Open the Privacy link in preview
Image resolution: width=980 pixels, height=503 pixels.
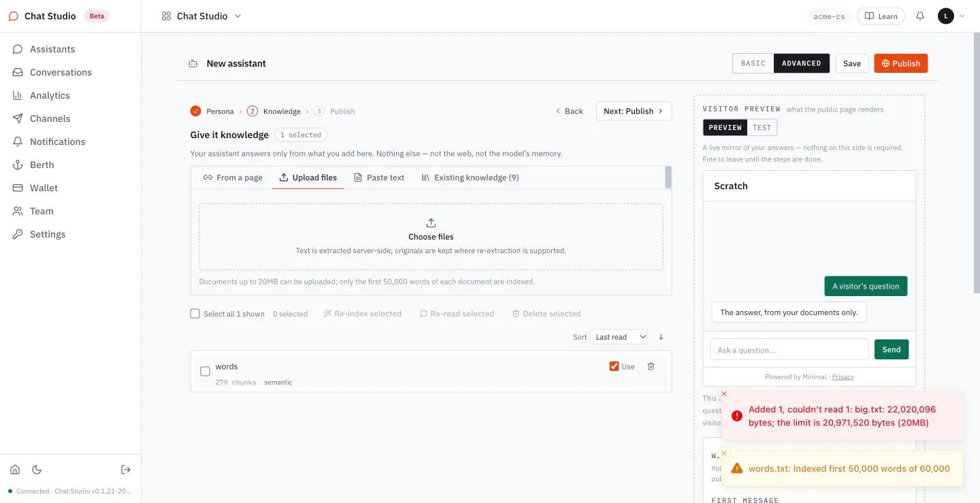coord(843,376)
